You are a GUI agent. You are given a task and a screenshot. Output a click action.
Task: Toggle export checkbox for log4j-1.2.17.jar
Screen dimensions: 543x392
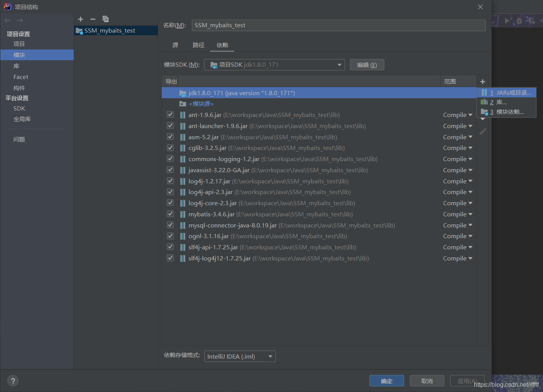click(x=171, y=181)
